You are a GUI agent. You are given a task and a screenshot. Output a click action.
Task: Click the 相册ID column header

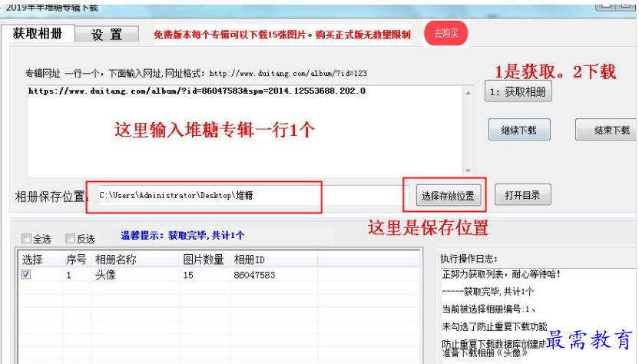pyautogui.click(x=274, y=260)
